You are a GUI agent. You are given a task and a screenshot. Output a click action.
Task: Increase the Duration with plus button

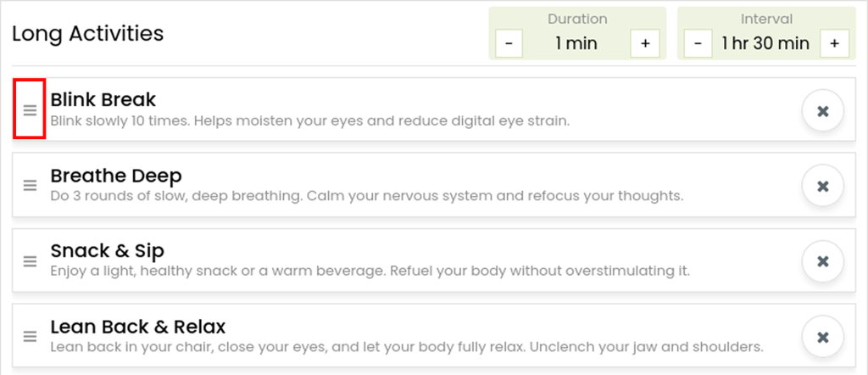point(645,43)
